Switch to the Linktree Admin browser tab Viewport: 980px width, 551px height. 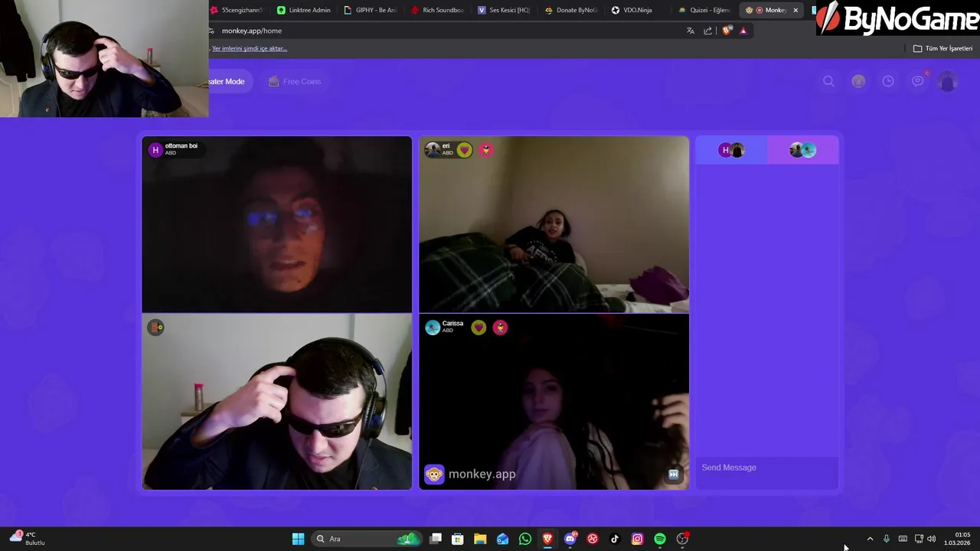click(x=304, y=10)
